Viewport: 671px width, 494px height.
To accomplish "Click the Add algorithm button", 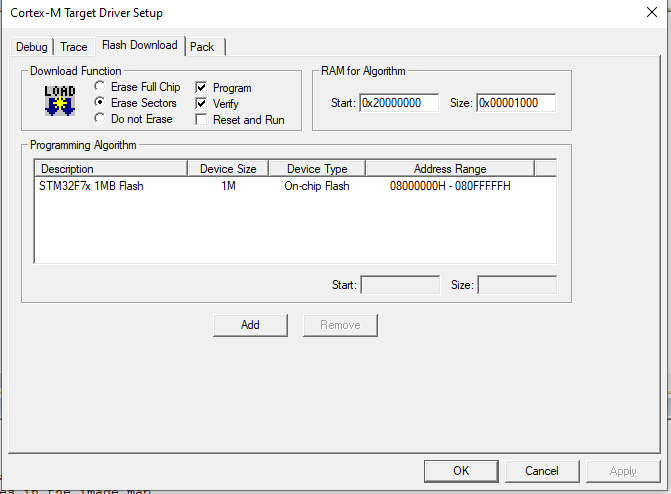I will coord(250,325).
